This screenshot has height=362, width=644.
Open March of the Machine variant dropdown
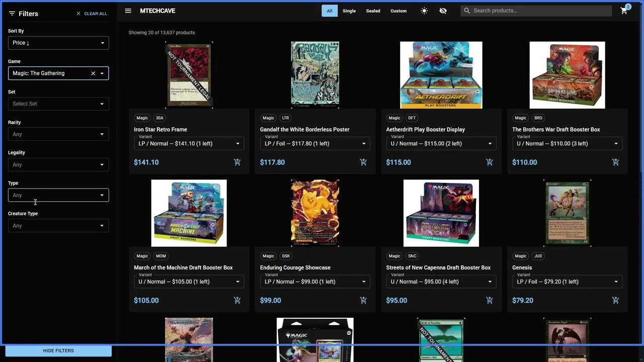[189, 282]
